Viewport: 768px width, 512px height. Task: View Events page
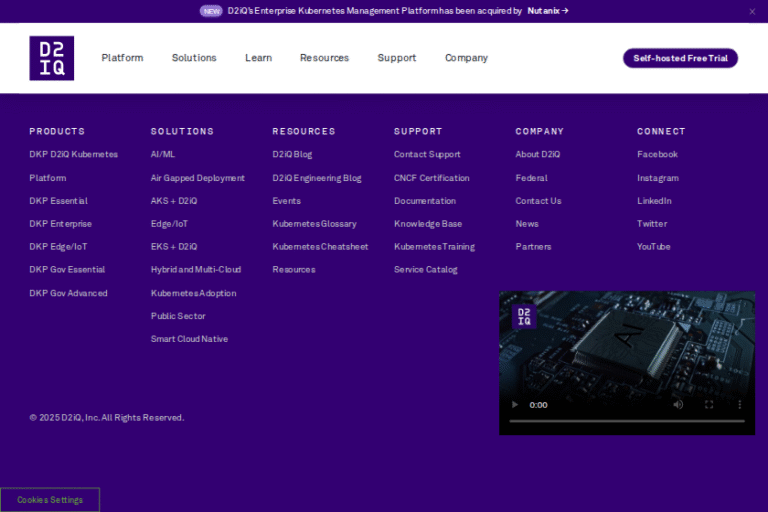(x=287, y=201)
